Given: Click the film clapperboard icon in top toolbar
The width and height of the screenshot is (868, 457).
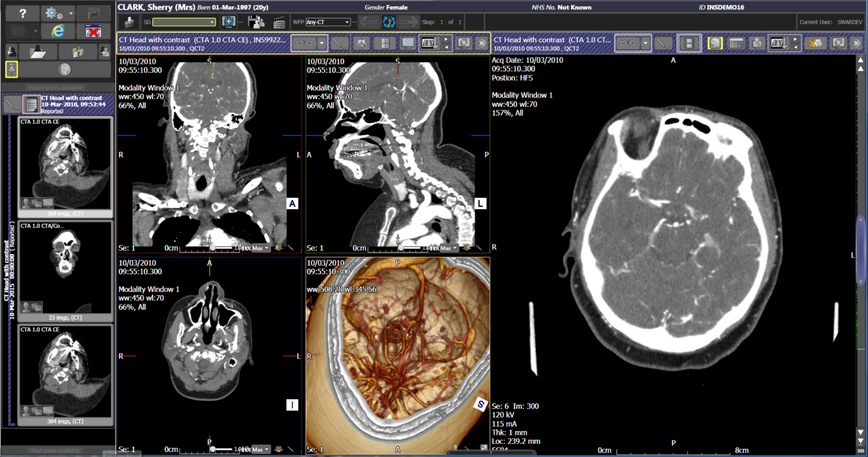Looking at the screenshot, I should (x=279, y=22).
